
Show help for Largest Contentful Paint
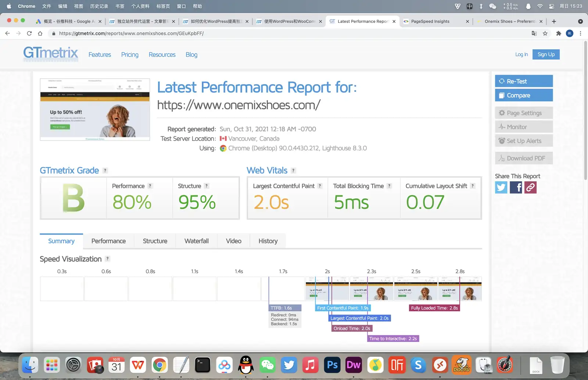coord(320,186)
